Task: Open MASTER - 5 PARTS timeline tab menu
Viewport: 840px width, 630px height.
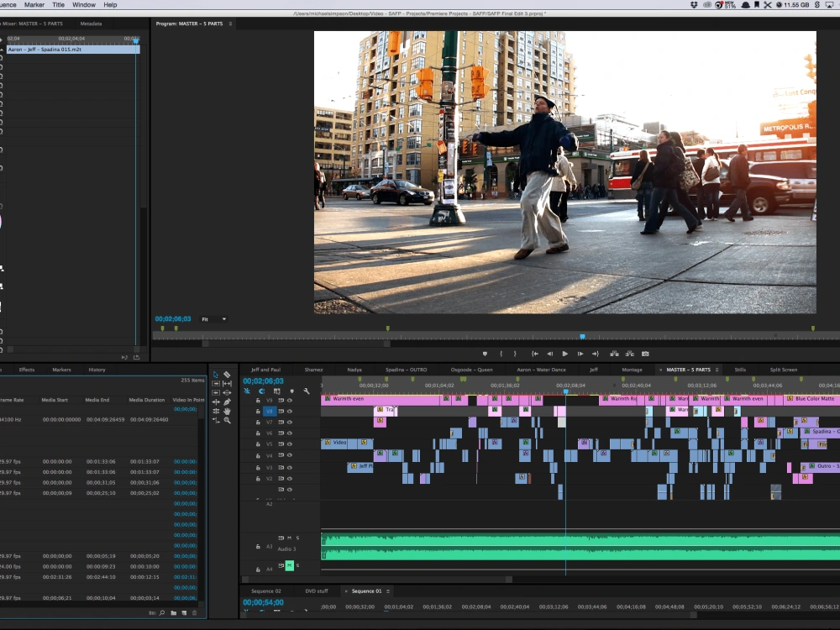Action: [717, 370]
